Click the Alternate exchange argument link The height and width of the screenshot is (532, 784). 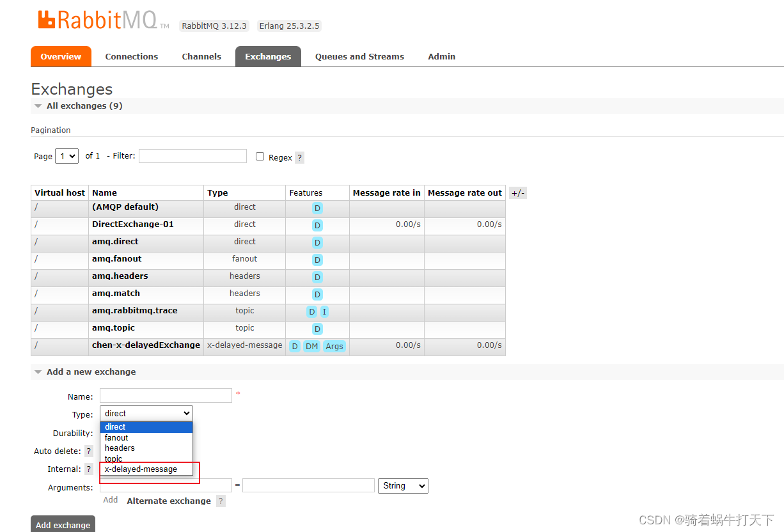coord(169,501)
